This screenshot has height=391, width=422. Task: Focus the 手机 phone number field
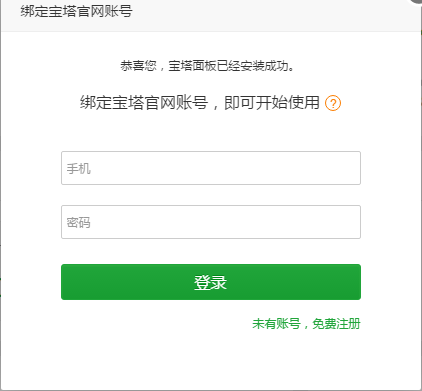[211, 168]
